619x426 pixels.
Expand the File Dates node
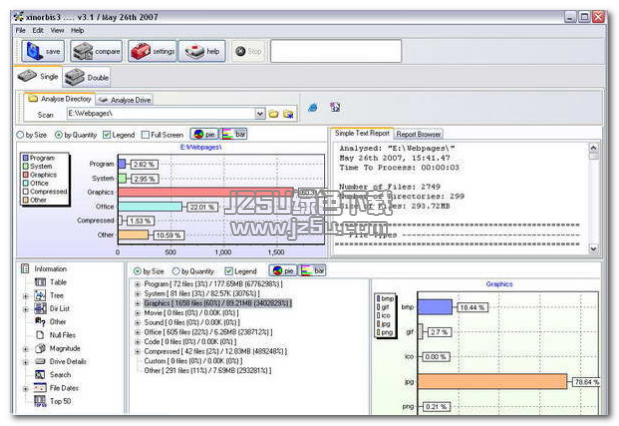click(x=26, y=389)
